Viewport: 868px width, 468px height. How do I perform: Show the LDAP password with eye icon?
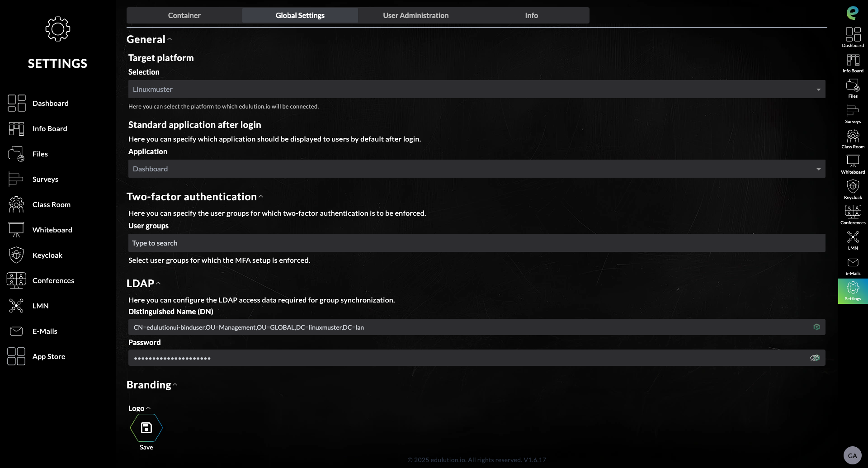[815, 358]
